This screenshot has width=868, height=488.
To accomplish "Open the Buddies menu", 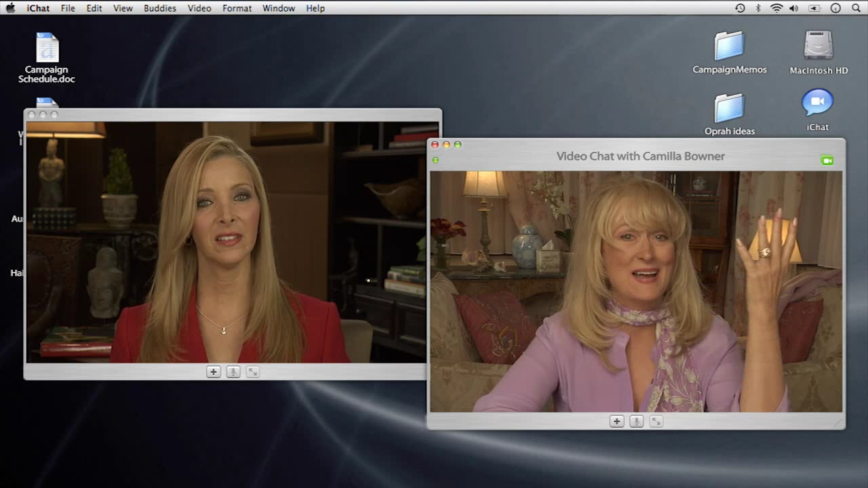I will (160, 8).
